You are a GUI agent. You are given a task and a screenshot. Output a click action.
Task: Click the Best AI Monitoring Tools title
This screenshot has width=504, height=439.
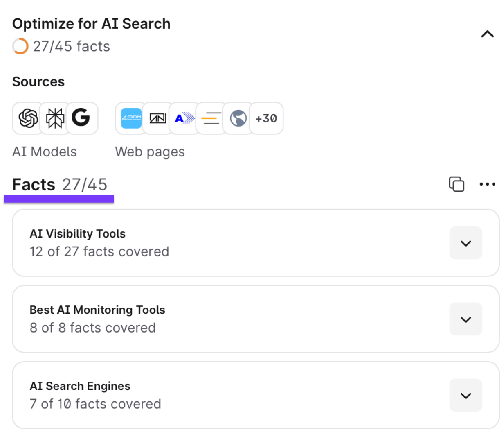pos(97,310)
